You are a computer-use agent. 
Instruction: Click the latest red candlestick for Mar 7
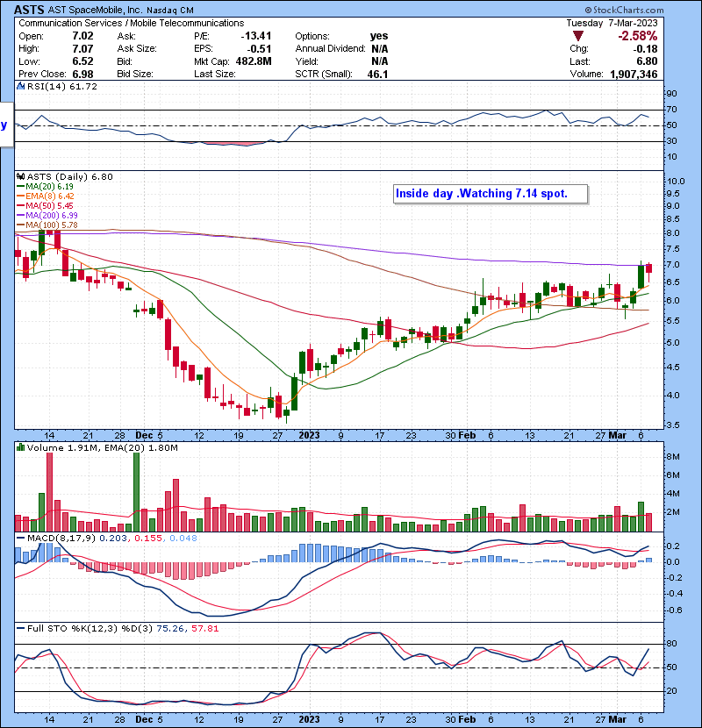point(648,268)
